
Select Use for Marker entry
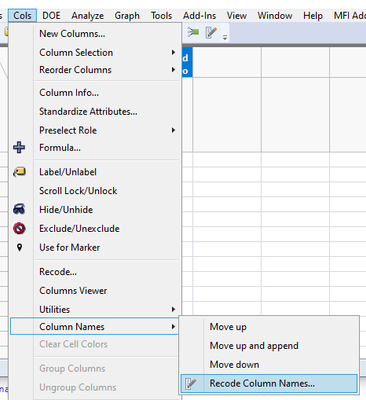(x=95, y=247)
